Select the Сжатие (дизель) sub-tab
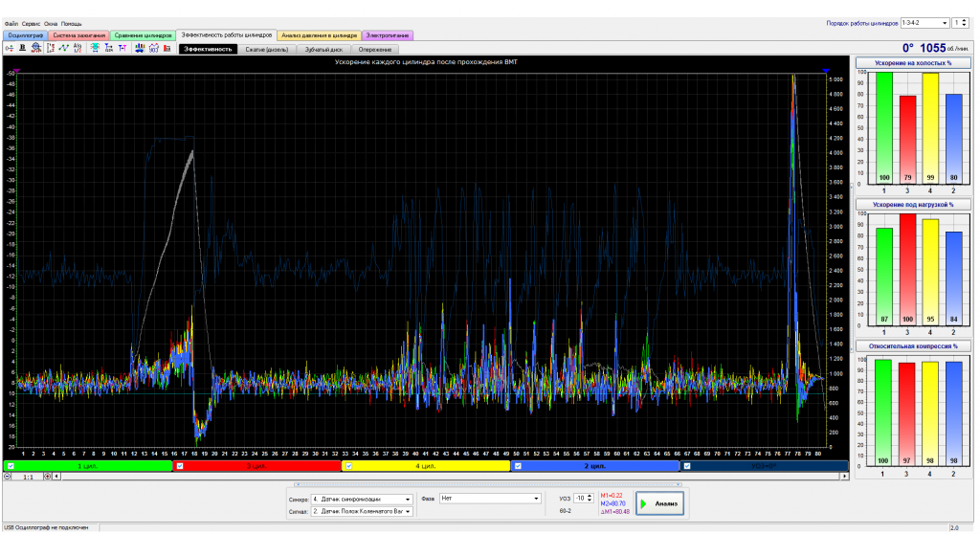Screen dimensions: 980x534 (267, 50)
